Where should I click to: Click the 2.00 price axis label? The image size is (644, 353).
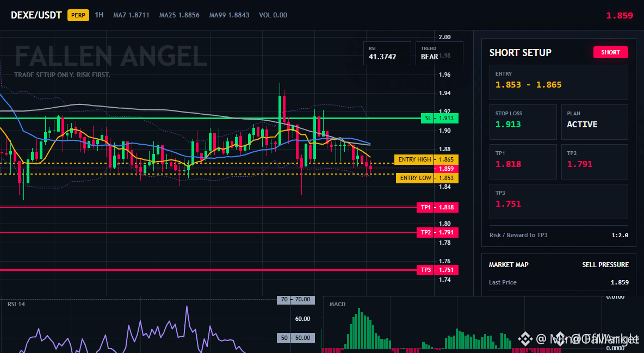(445, 37)
